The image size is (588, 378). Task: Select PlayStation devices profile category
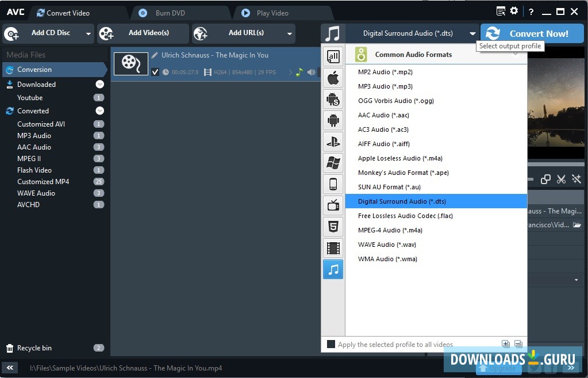[x=333, y=142]
